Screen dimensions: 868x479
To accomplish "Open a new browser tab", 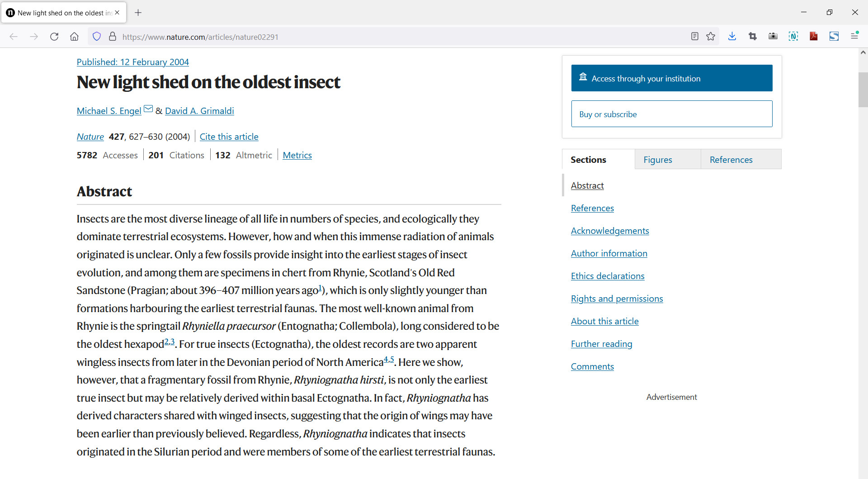I will [x=138, y=13].
